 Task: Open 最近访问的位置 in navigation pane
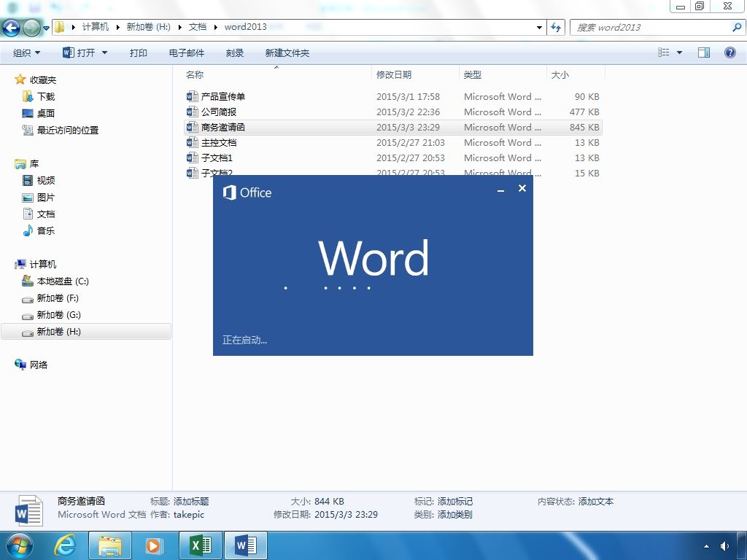(68, 130)
